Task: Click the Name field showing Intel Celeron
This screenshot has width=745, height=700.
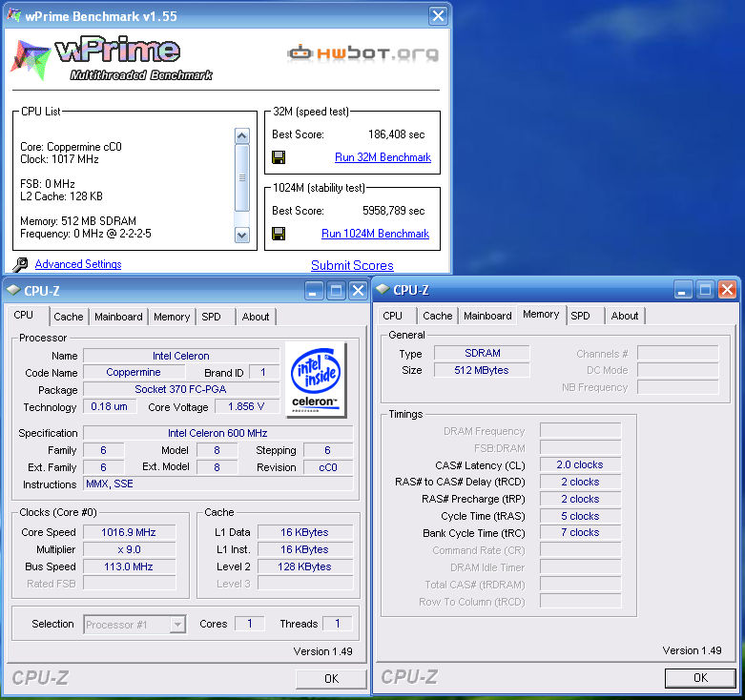Action: coord(181,356)
